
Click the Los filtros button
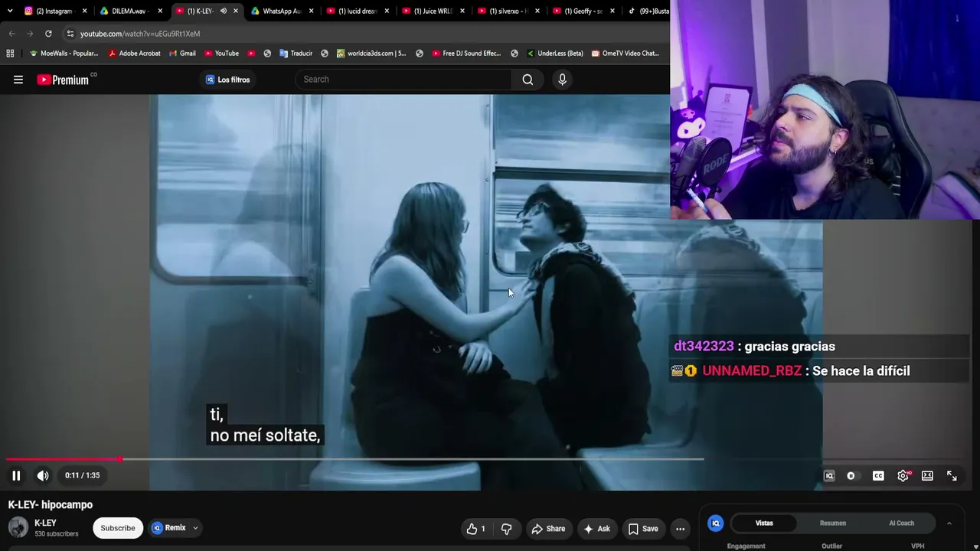point(227,80)
